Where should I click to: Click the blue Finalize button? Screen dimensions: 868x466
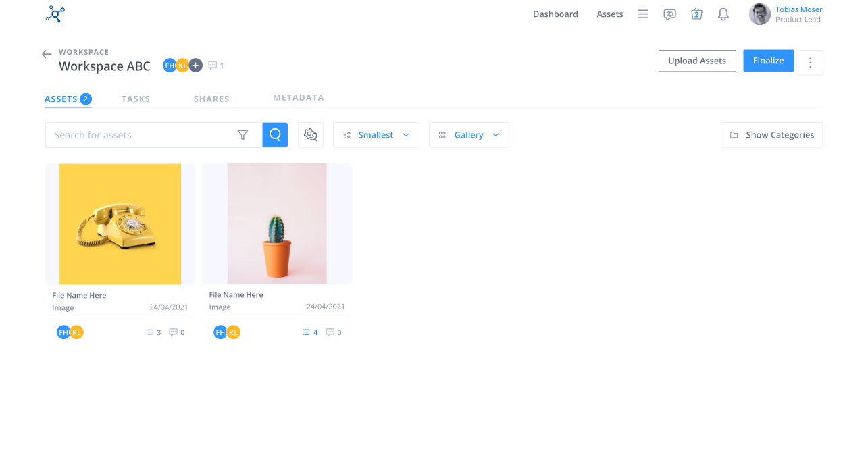[768, 60]
